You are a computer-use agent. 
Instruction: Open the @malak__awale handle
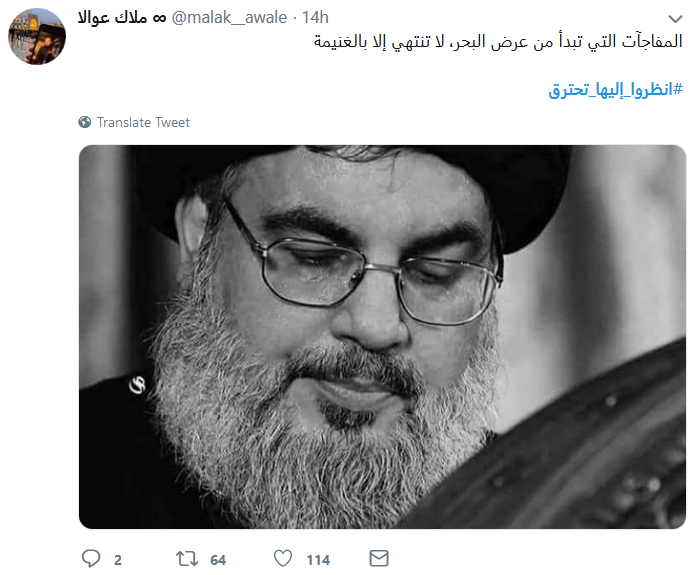pos(229,18)
